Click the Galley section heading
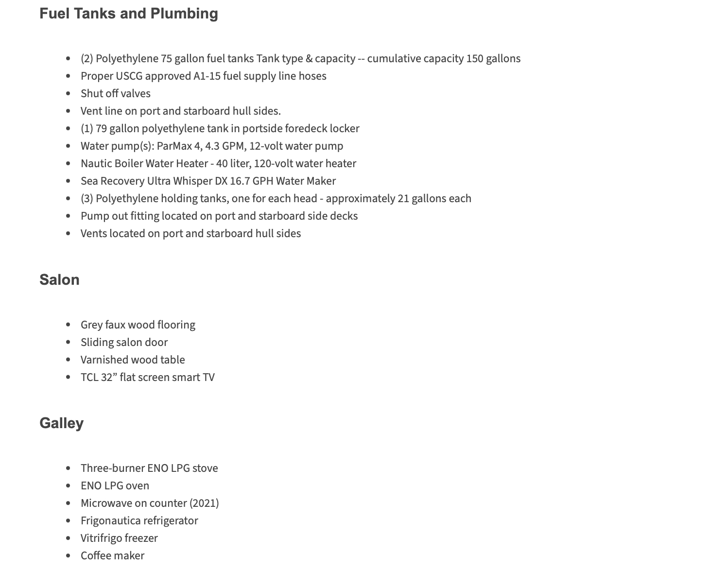This screenshot has height=588, width=728. tap(61, 423)
